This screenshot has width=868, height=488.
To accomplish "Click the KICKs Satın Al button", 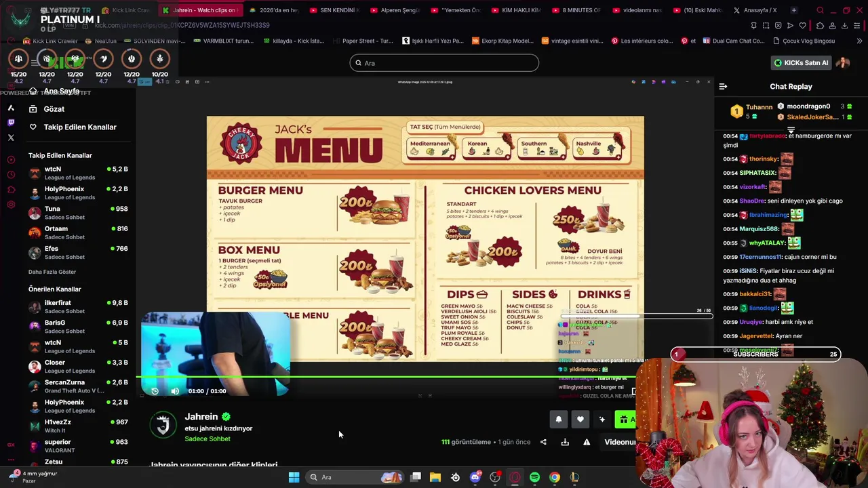I will pos(802,63).
